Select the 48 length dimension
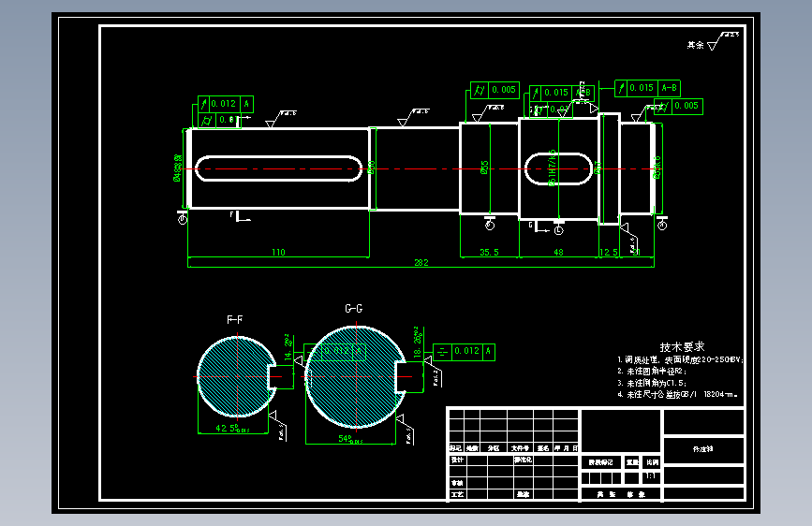This screenshot has height=526, width=812. [558, 252]
